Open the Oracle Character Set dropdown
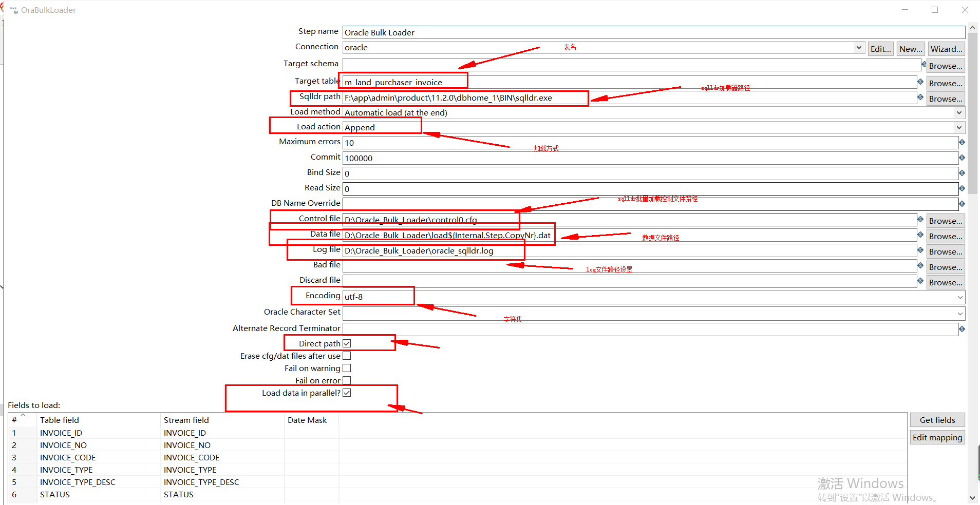The image size is (980, 505). tap(959, 313)
